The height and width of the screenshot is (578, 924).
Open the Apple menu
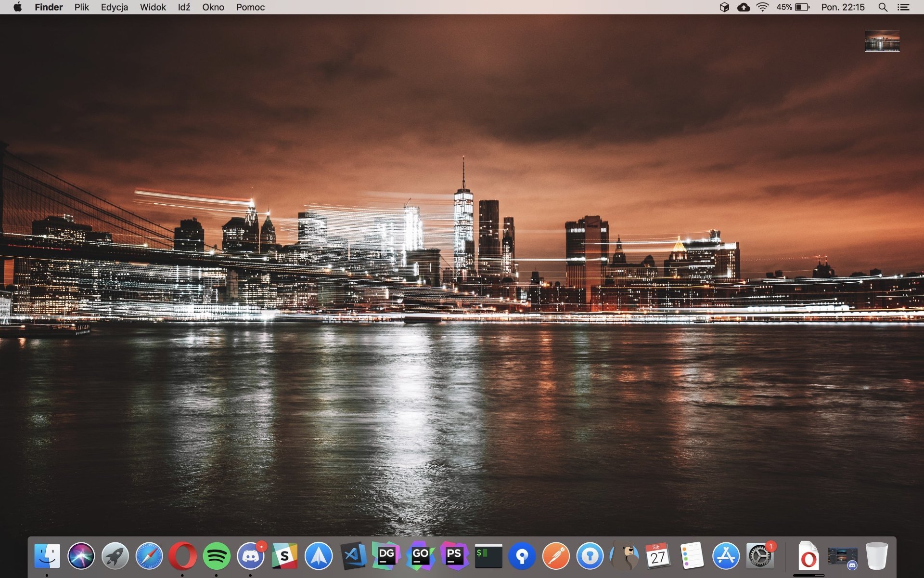[x=17, y=7]
